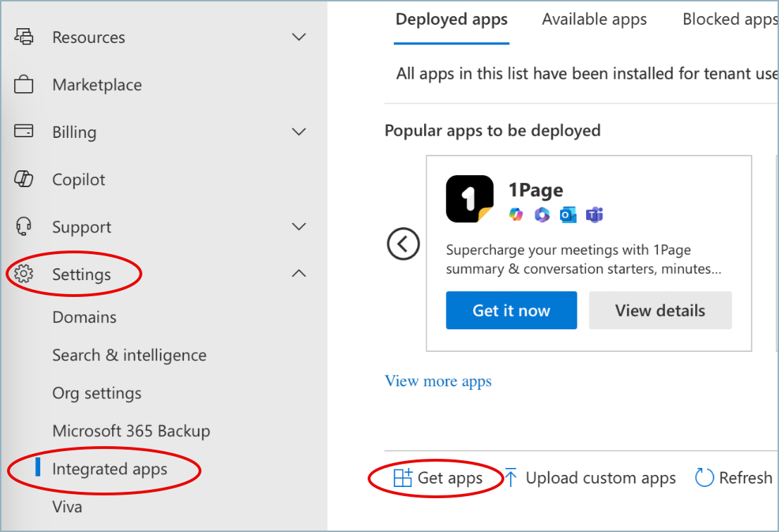The width and height of the screenshot is (779, 532).
Task: Follow the View more apps link
Action: 438,381
